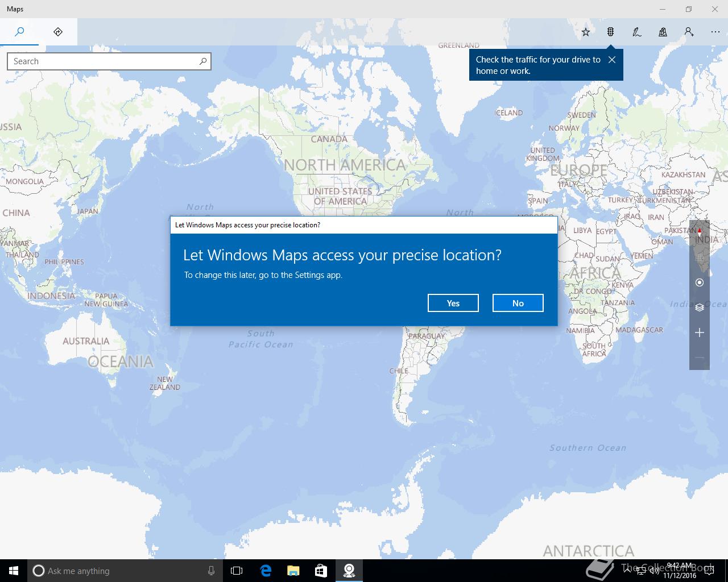Click the Cortana Ask me anything box

tap(125, 571)
